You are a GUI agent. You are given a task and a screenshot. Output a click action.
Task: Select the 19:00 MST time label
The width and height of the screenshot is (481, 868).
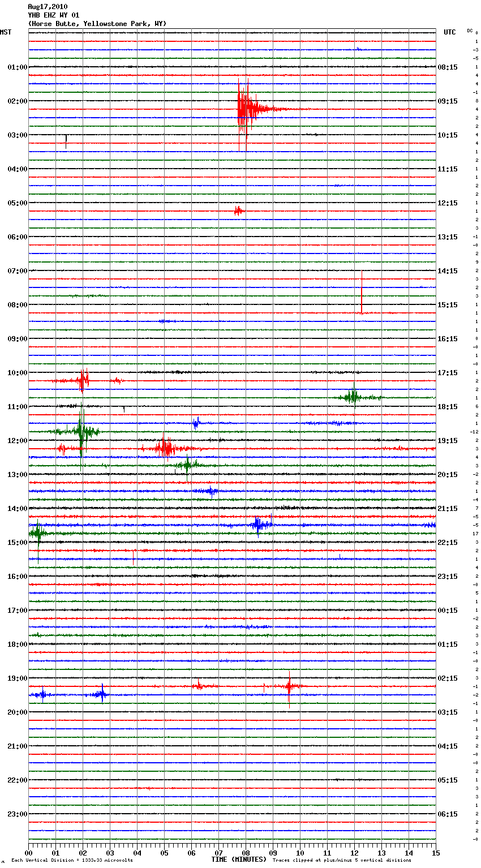[x=18, y=678]
